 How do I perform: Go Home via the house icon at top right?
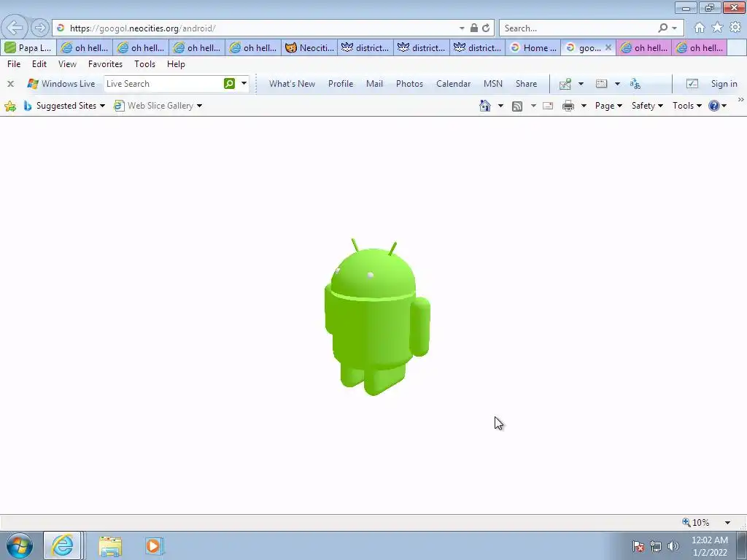coord(700,28)
